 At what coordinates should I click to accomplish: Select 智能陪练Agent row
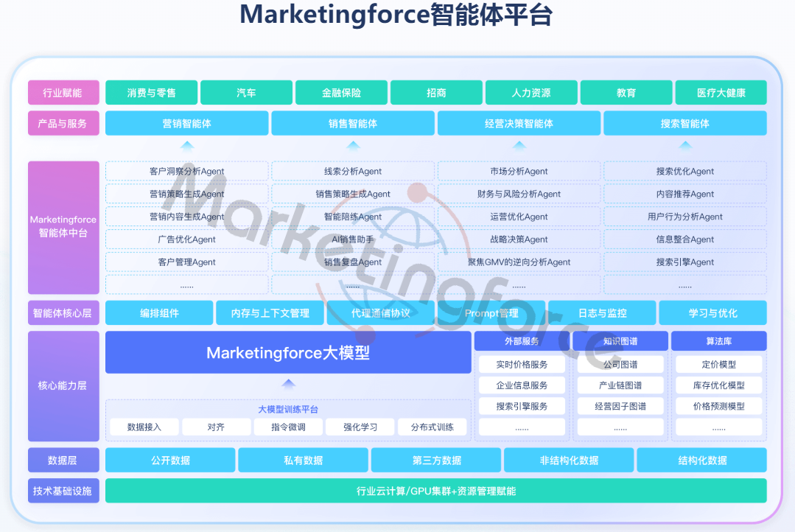[353, 217]
